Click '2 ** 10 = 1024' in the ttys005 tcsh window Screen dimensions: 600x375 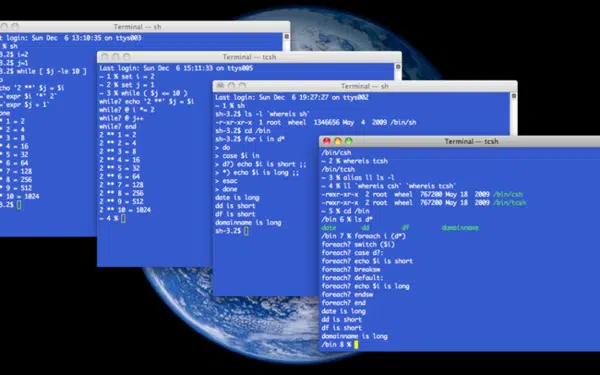click(125, 210)
